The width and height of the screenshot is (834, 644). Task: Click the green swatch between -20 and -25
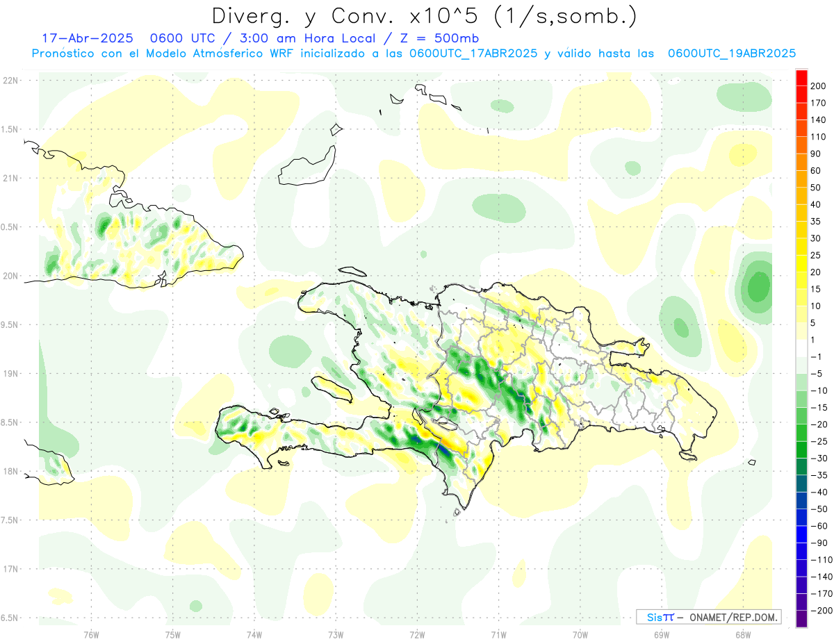tap(802, 433)
